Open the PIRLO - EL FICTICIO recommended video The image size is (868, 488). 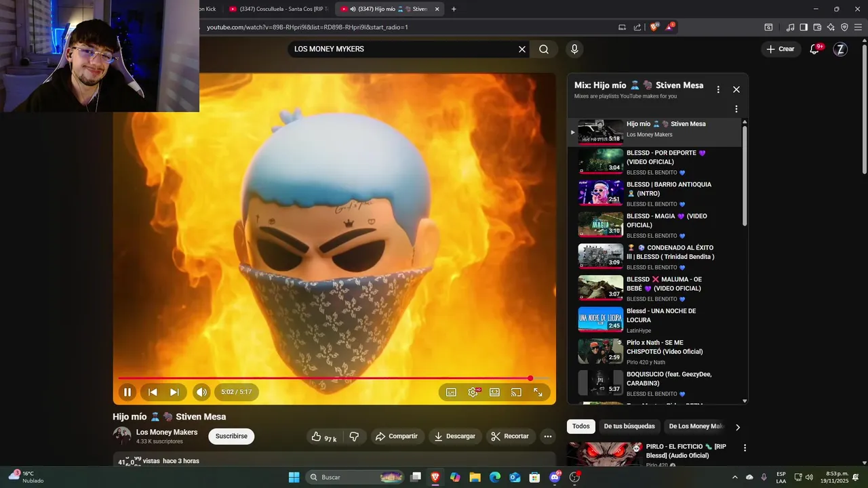(686, 451)
